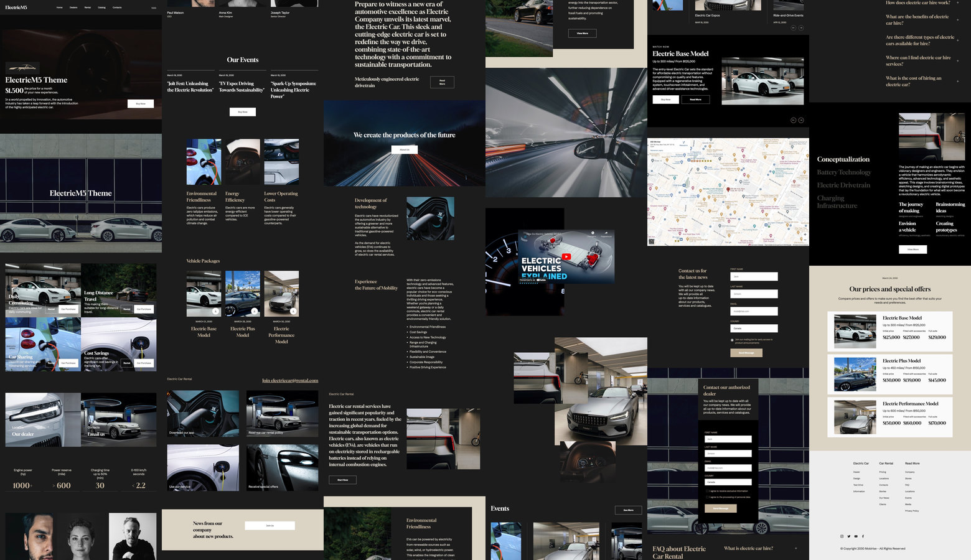Zoom in on the map with plus icon
This screenshot has width=971, height=560.
tap(805, 235)
